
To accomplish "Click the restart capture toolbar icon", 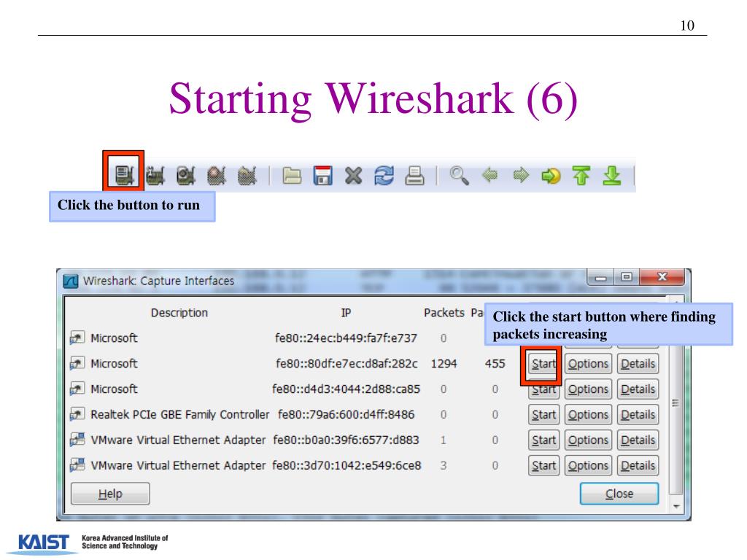I will click(247, 175).
